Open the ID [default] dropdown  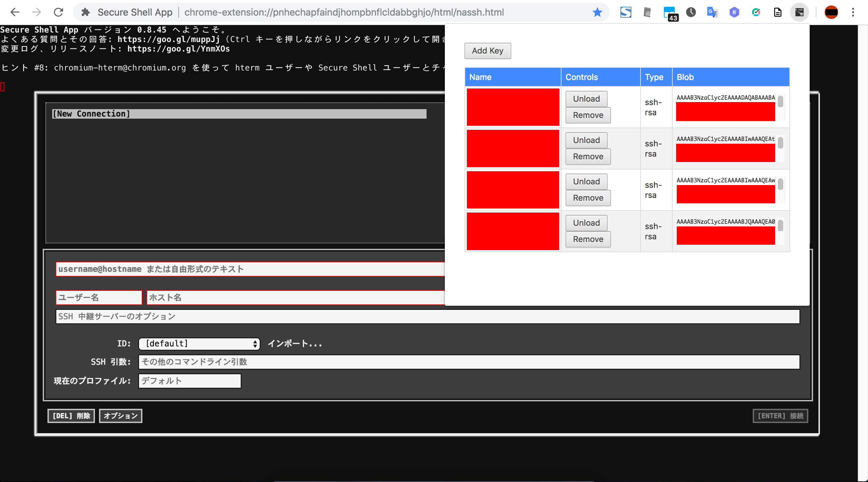[199, 343]
